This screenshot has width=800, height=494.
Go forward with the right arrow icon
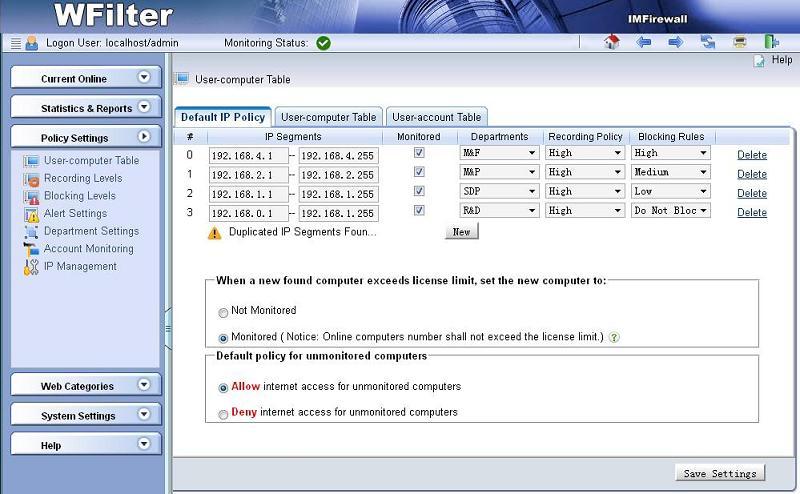coord(676,42)
